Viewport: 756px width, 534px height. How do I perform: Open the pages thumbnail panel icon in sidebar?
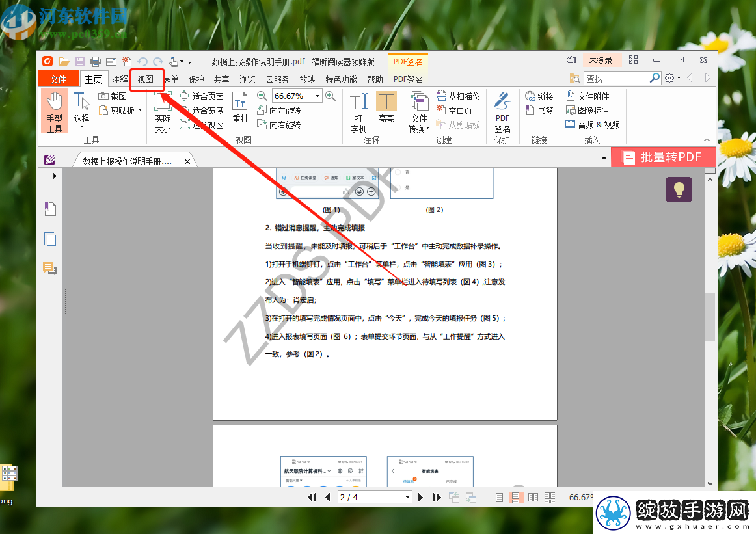point(50,239)
